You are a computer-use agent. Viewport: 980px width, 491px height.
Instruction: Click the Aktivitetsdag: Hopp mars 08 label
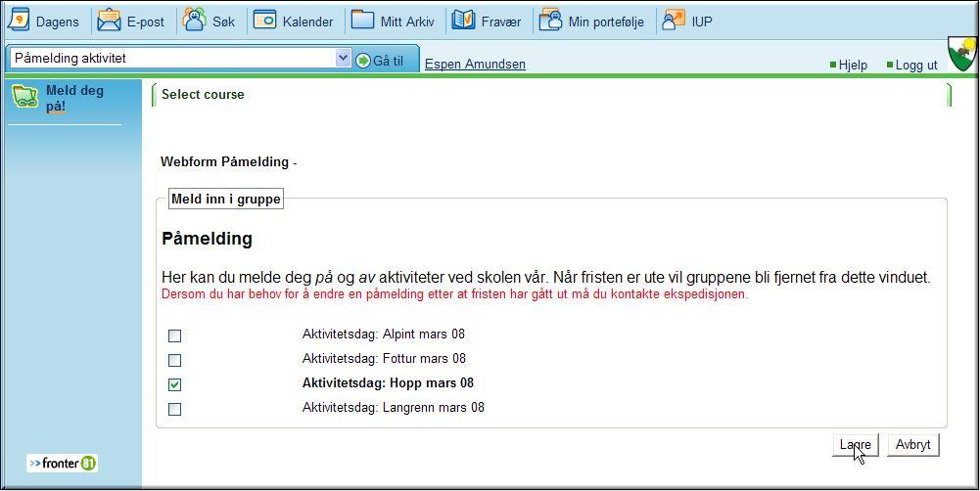click(388, 383)
